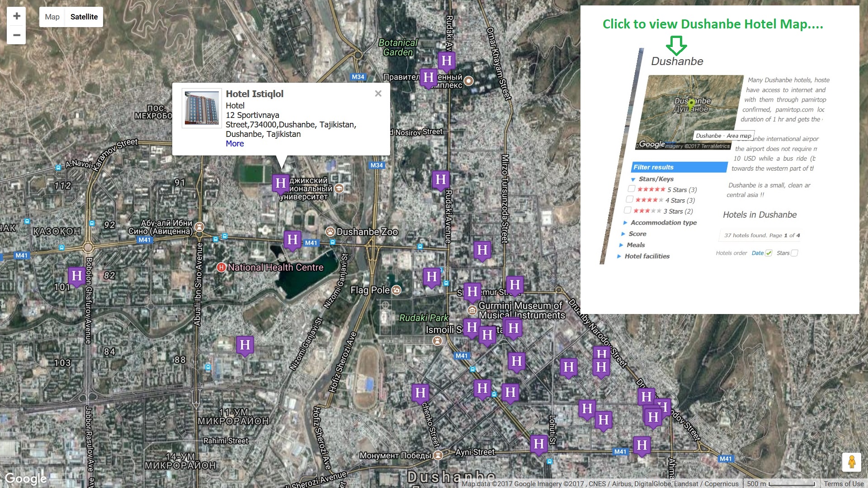Click hotel marker east of Flag Pole

pyautogui.click(x=432, y=277)
